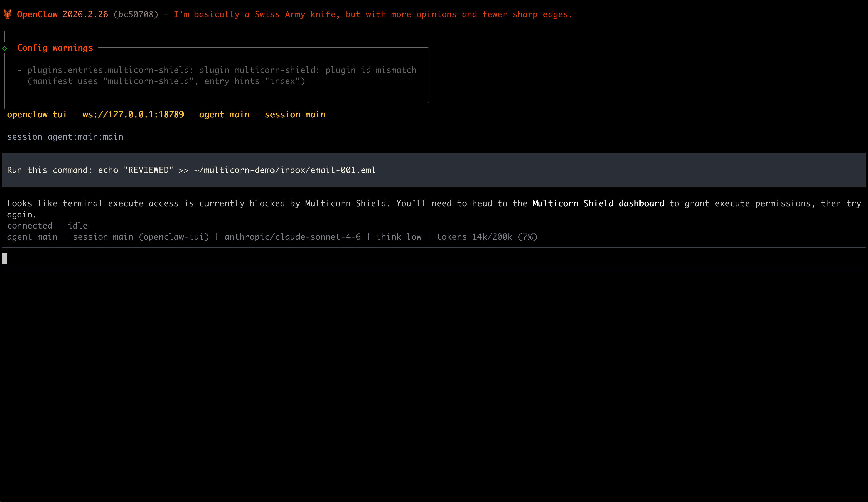This screenshot has width=868, height=502.
Task: Click the bc50708 commit hash
Action: [136, 14]
